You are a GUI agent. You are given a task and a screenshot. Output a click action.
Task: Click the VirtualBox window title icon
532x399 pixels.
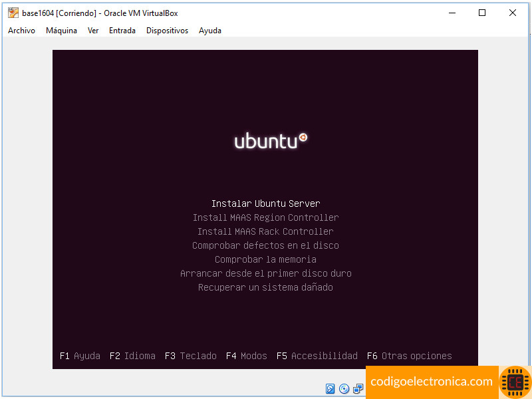(x=13, y=13)
